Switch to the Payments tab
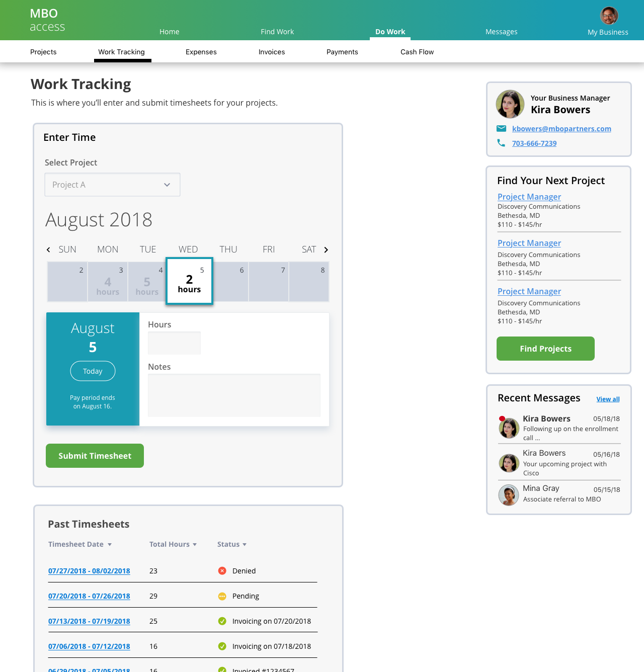Viewport: 644px width, 672px height. tap(342, 52)
